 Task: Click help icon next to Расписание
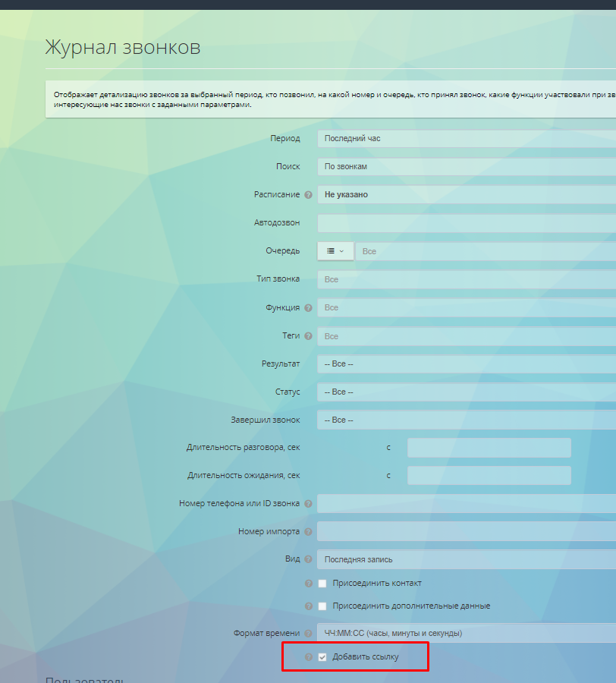pos(309,195)
